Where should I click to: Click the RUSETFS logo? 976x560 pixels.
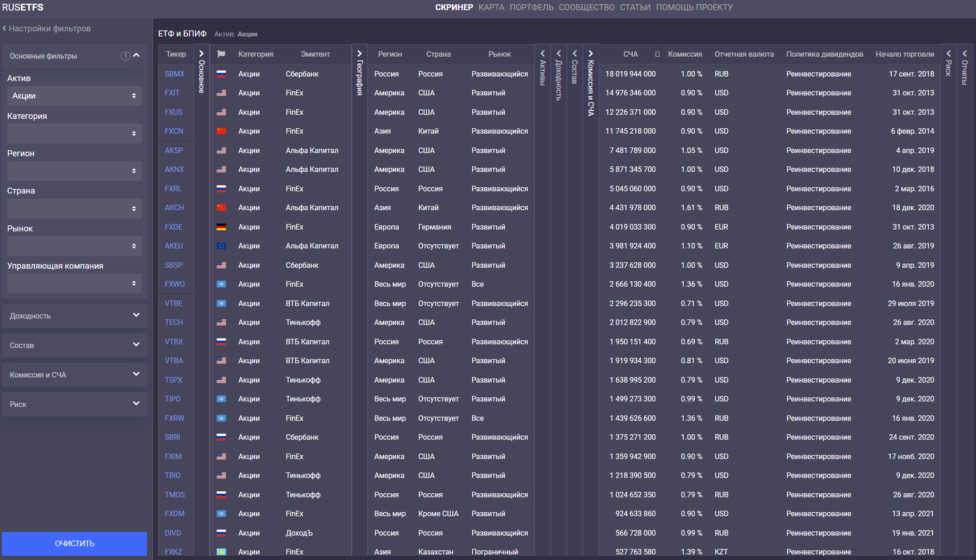coord(23,7)
